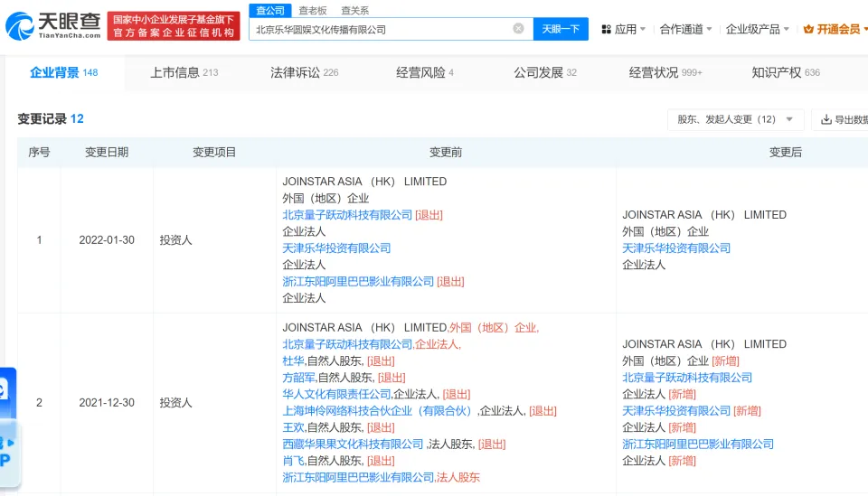Click the 变更前 column header
Viewport: 868px width, 496px height.
click(446, 152)
